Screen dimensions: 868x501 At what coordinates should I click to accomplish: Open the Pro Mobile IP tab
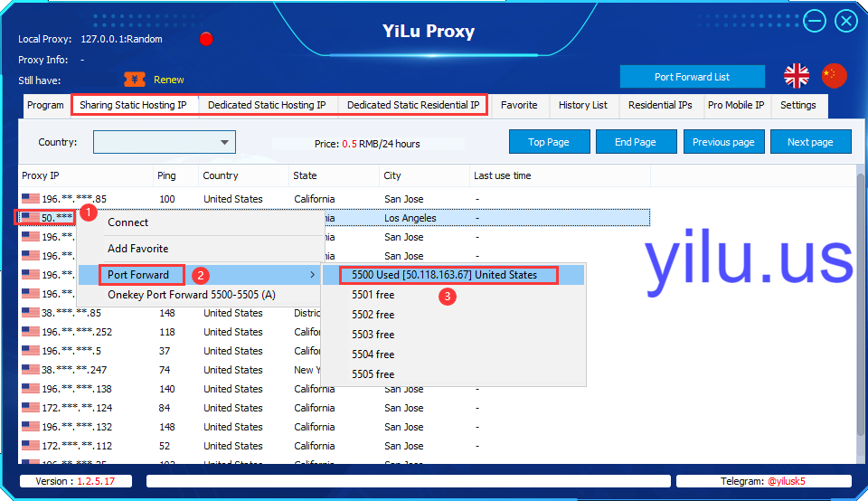coord(736,105)
